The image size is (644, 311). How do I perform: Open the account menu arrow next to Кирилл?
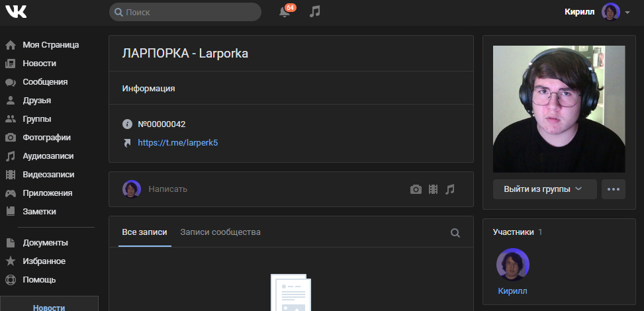(x=627, y=13)
